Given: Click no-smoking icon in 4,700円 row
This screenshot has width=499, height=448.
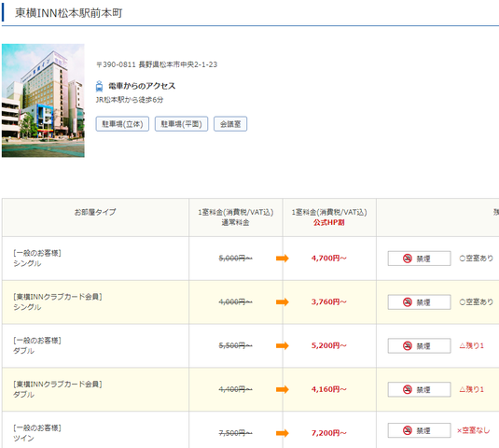Looking at the screenshot, I should [408, 259].
